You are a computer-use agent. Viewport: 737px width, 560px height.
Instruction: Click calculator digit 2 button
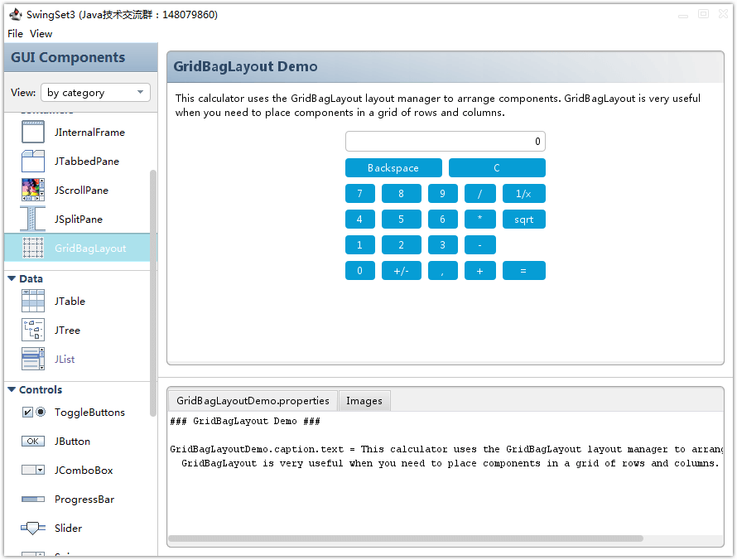coord(402,245)
